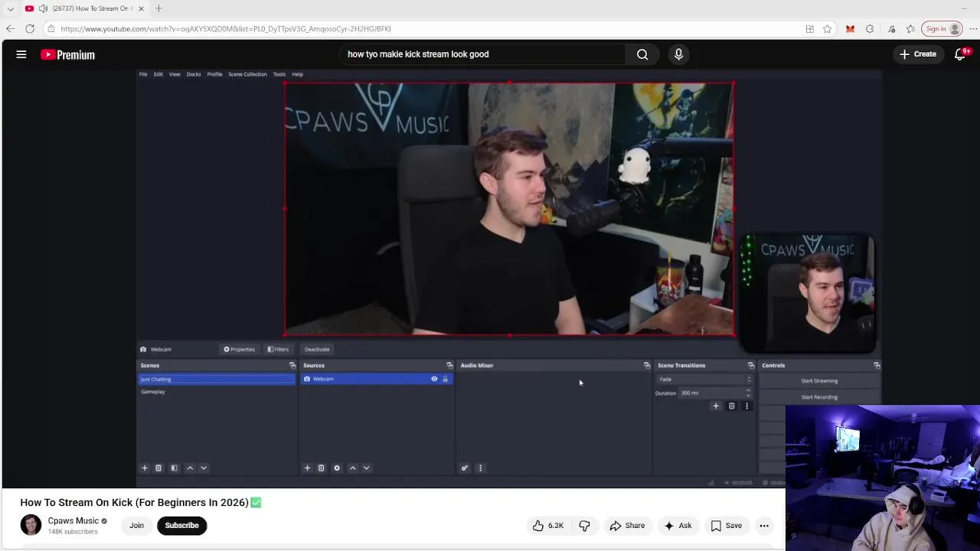The height and width of the screenshot is (551, 980).
Task: Open the Profile menu in OBS
Action: point(214,74)
